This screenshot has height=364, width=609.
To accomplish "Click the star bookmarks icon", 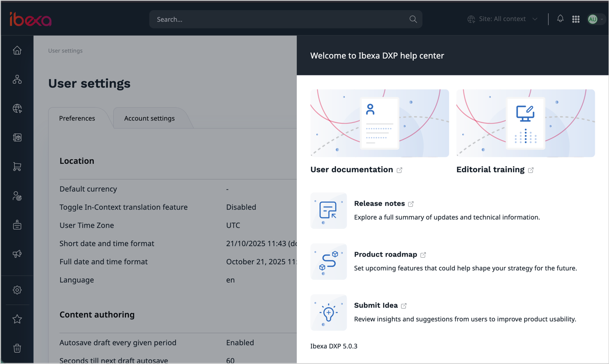I will point(17,319).
